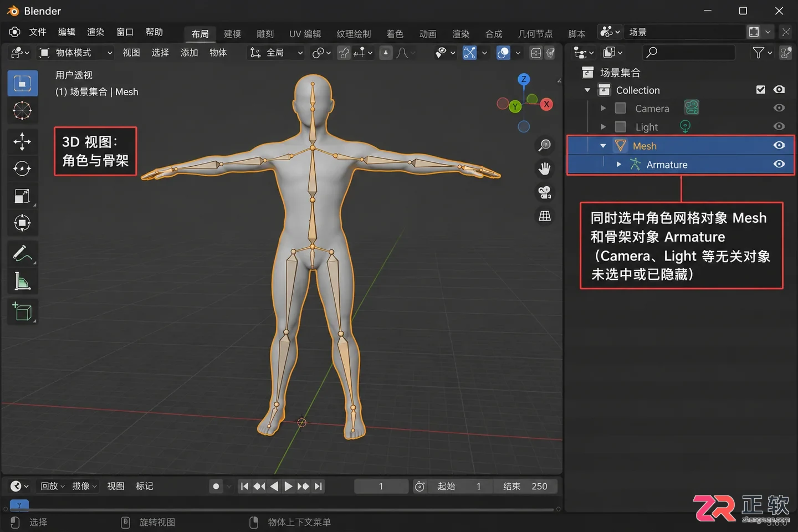
Task: Click the viewport zoom magnifier icon
Action: coord(545,145)
